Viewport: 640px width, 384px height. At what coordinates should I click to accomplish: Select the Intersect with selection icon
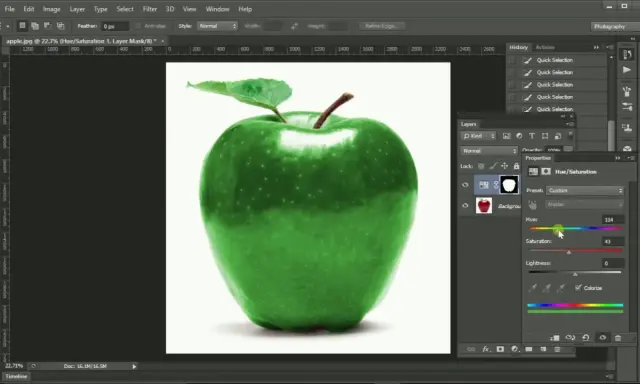click(60, 26)
